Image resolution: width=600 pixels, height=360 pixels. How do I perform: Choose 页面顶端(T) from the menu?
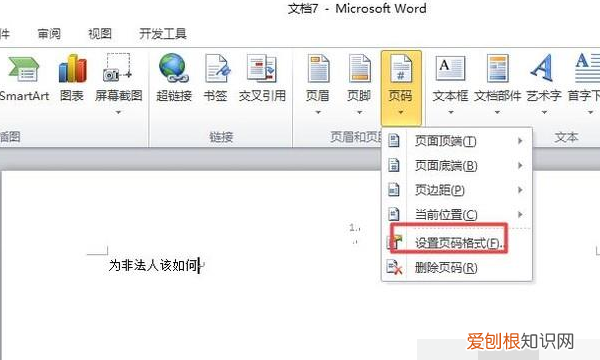click(x=457, y=141)
